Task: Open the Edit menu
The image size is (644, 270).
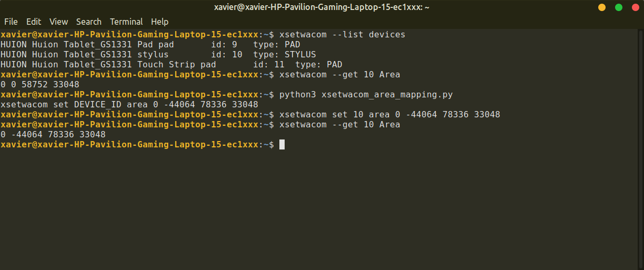Action: tap(34, 22)
